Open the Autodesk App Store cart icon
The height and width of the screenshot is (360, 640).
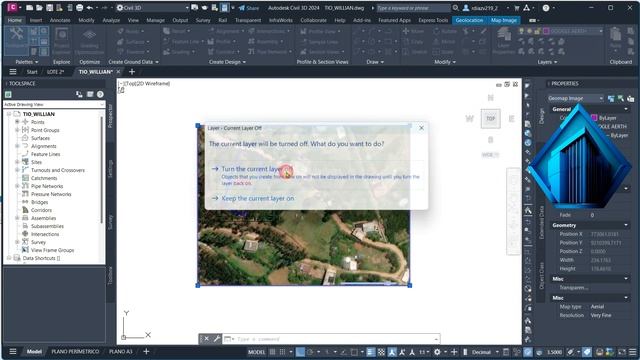517,8
